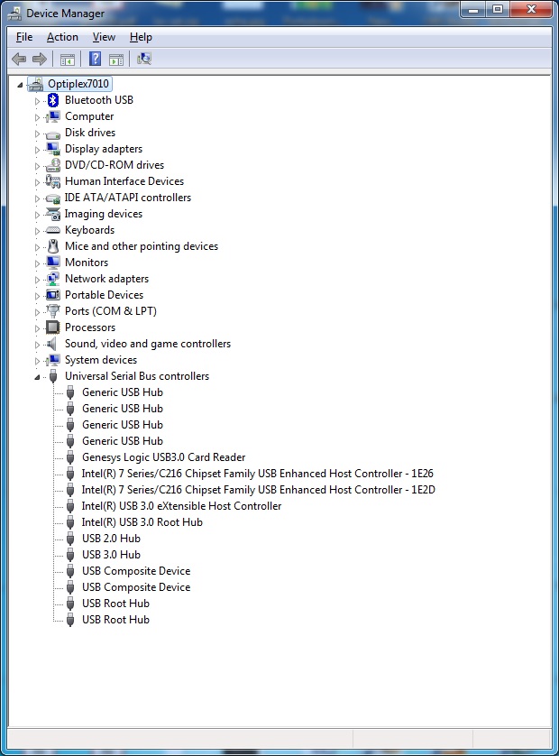Screen dimensions: 559x756
Task: Select the Portable Devices icon
Action: tap(53, 295)
